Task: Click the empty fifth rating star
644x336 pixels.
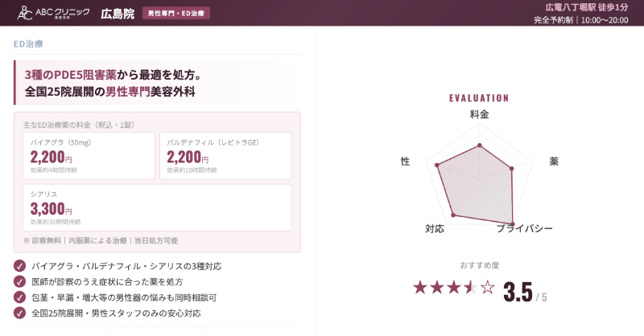Action: [x=488, y=287]
